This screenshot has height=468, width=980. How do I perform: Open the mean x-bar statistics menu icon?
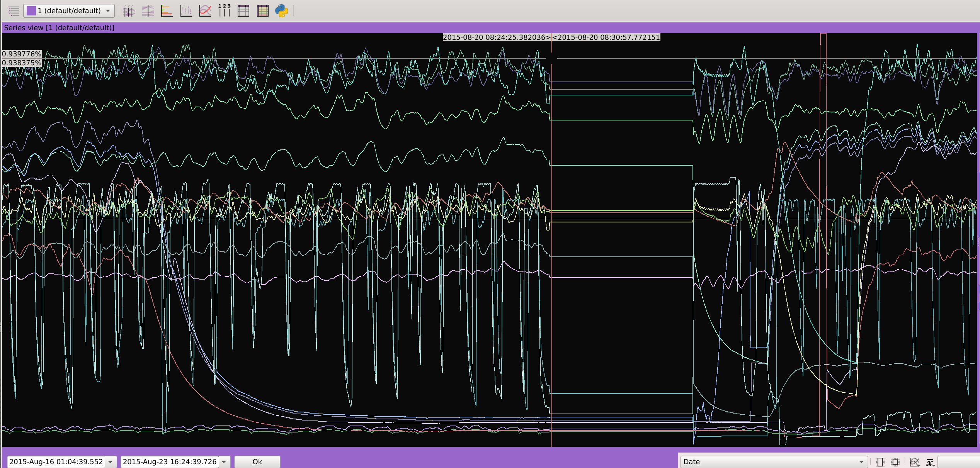click(930, 462)
